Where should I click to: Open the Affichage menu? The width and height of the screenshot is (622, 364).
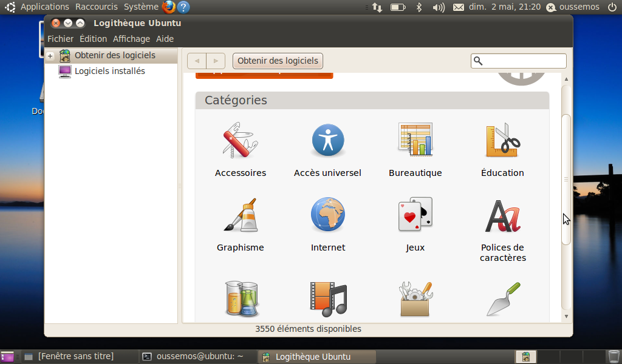pyautogui.click(x=131, y=38)
